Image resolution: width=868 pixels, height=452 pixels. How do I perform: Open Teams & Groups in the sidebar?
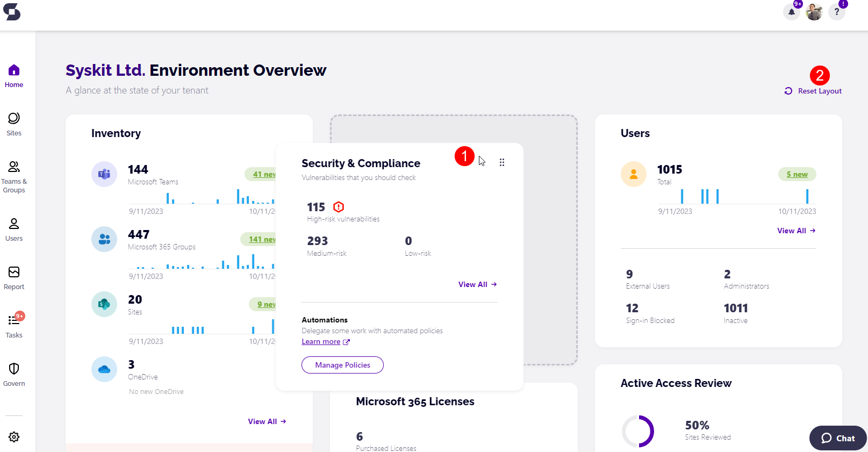(14, 177)
